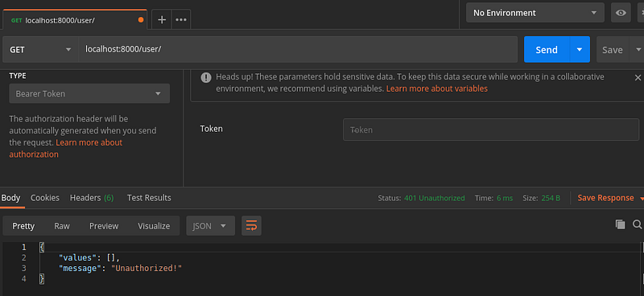Expand the Save button dropdown arrow
644x296 pixels.
click(x=638, y=50)
